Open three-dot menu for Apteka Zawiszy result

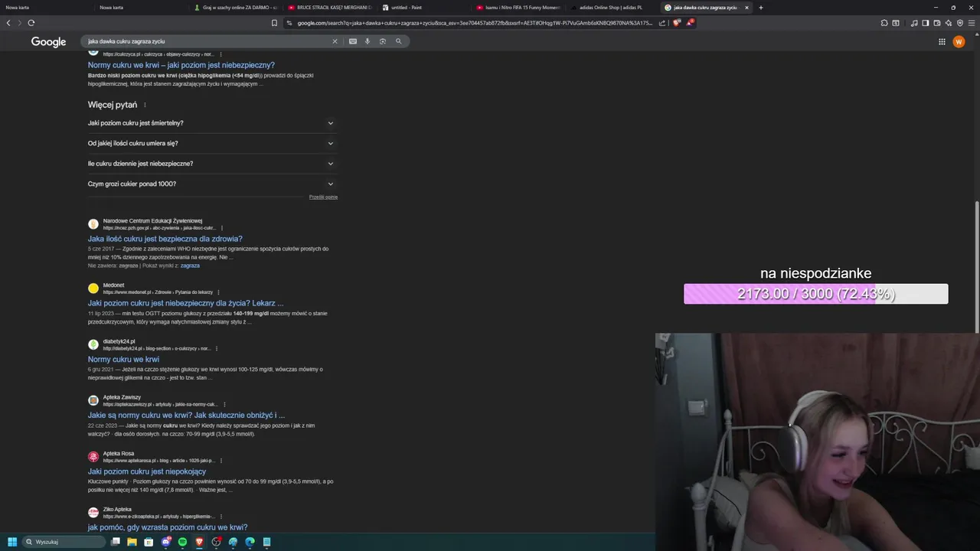224,404
